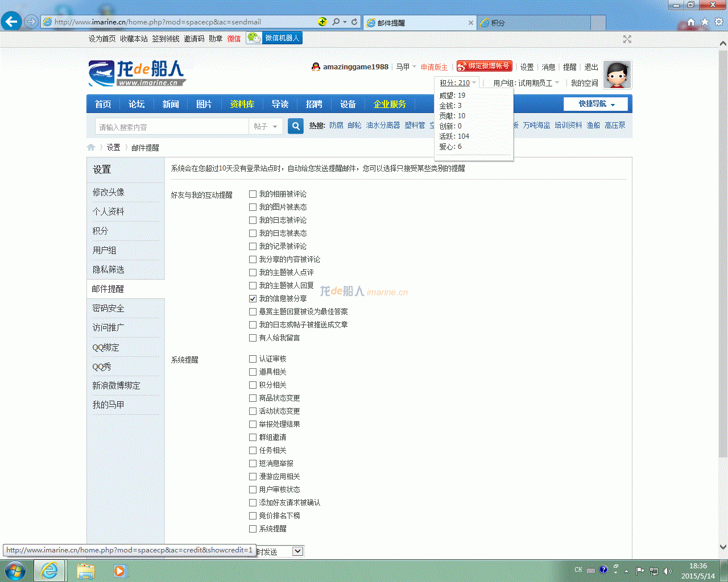Open the address bar history dropdown arrow
Image resolution: width=728 pixels, height=582 pixels.
[x=345, y=22]
